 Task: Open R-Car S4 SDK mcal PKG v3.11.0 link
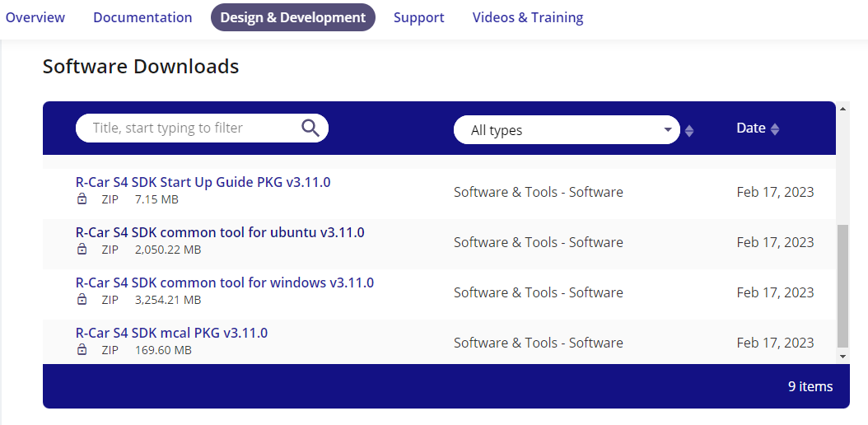[x=171, y=333]
